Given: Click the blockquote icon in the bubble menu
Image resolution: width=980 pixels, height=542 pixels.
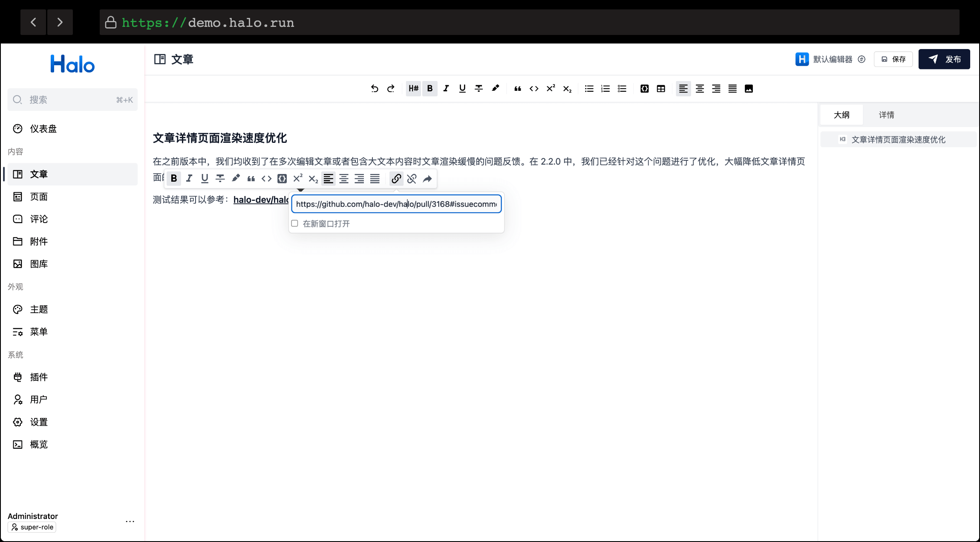Looking at the screenshot, I should (x=251, y=178).
